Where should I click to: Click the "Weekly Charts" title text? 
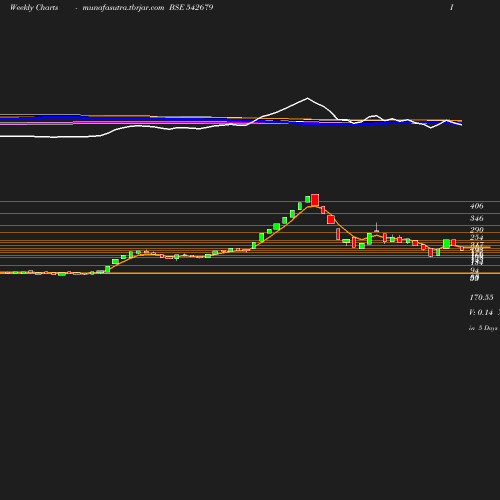point(34,7)
